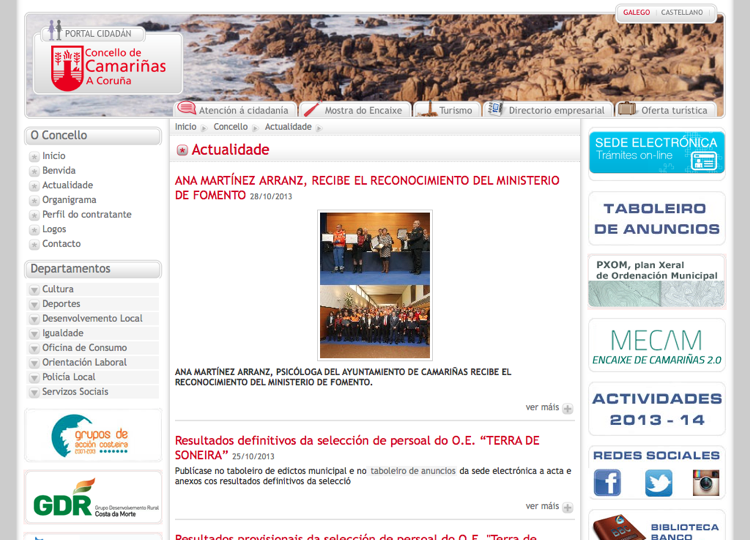
Task: Click the star bullet next to Logos
Action: pos(34,230)
